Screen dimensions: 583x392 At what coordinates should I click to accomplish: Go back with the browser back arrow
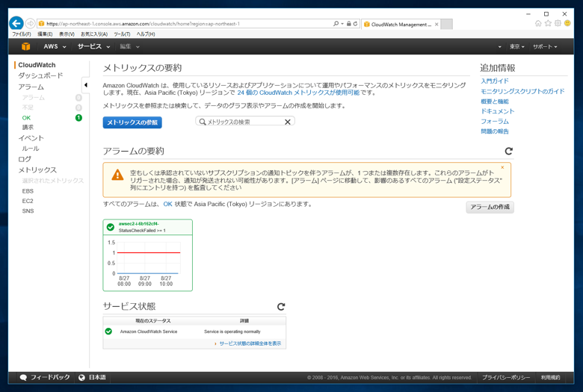point(16,23)
